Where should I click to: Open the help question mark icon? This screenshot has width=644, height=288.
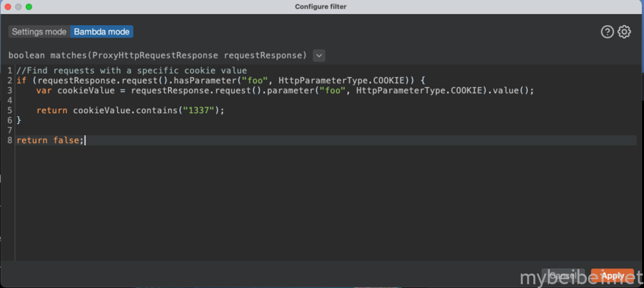607,32
